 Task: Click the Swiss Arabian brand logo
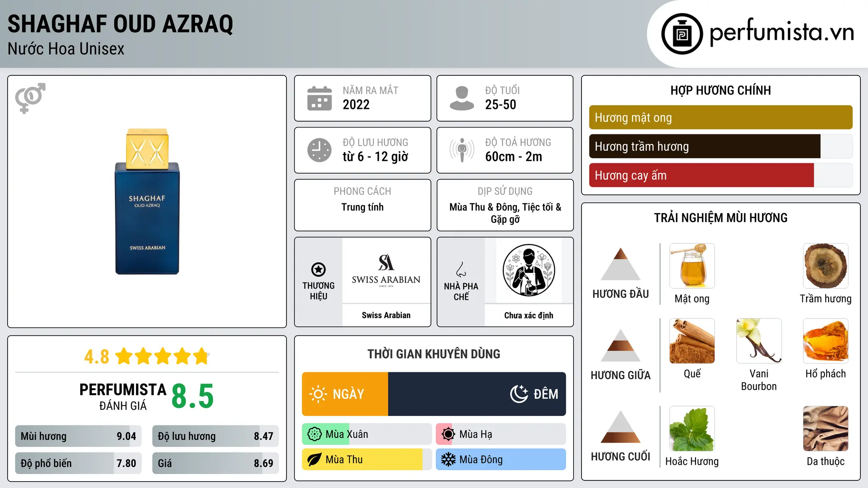click(x=386, y=270)
